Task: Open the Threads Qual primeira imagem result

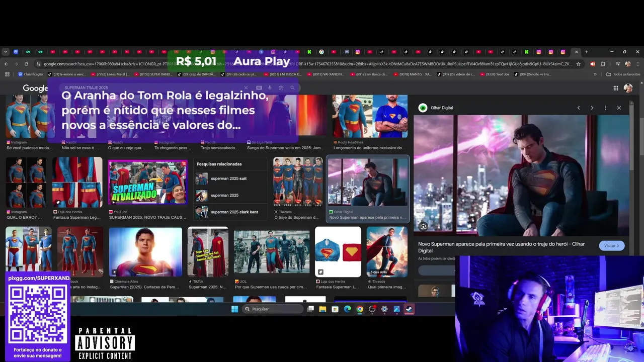Action: coord(387,252)
